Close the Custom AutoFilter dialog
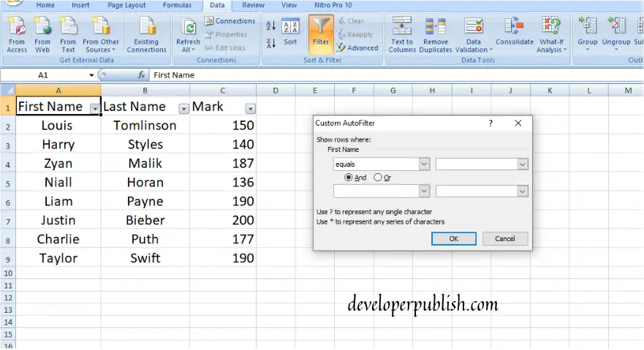The height and width of the screenshot is (350, 644). click(518, 123)
